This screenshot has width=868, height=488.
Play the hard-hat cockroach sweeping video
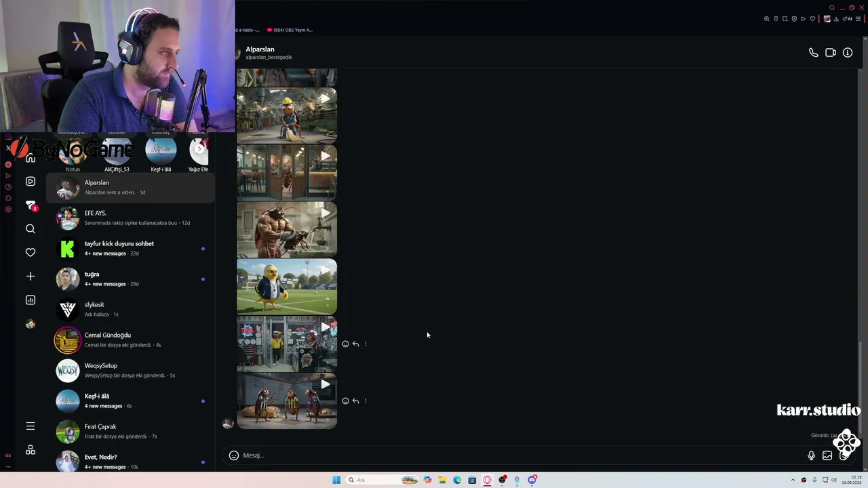(x=287, y=115)
